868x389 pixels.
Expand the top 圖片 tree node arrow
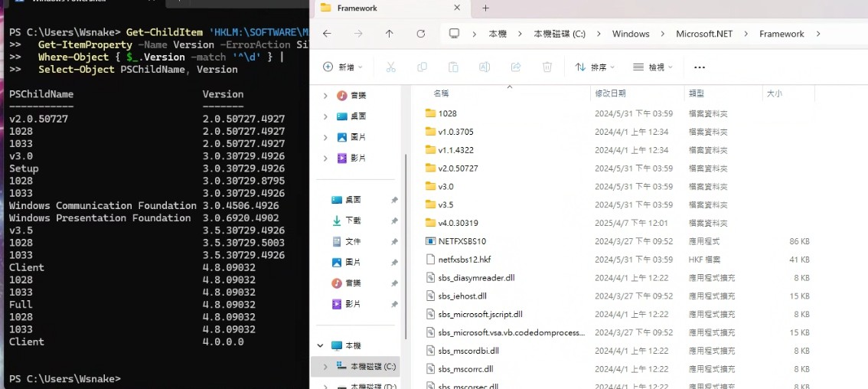[325, 137]
